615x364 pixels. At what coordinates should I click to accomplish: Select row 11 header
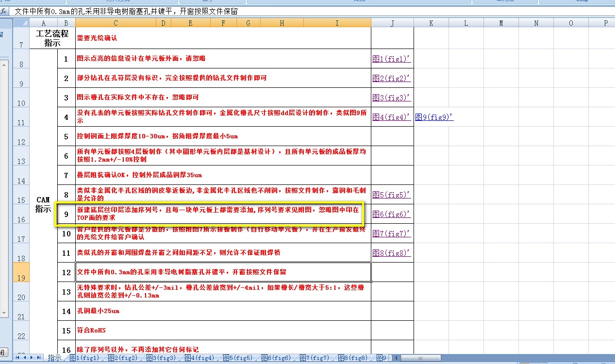[x=21, y=116]
